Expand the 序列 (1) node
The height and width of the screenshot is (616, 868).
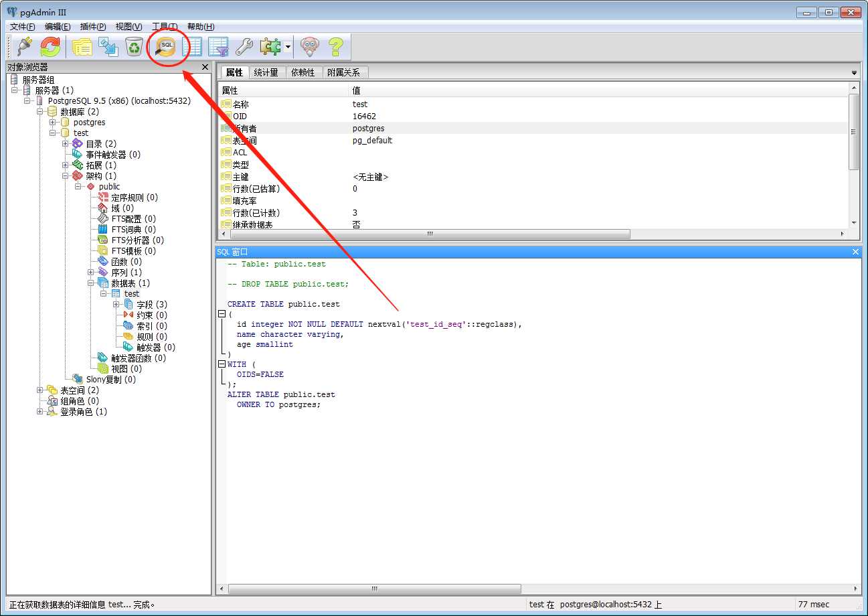point(91,273)
